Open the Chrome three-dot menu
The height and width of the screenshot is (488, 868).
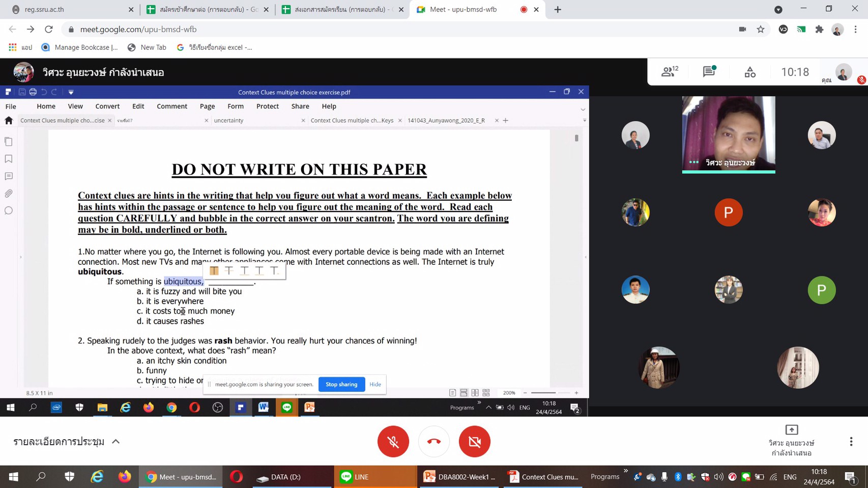855,29
